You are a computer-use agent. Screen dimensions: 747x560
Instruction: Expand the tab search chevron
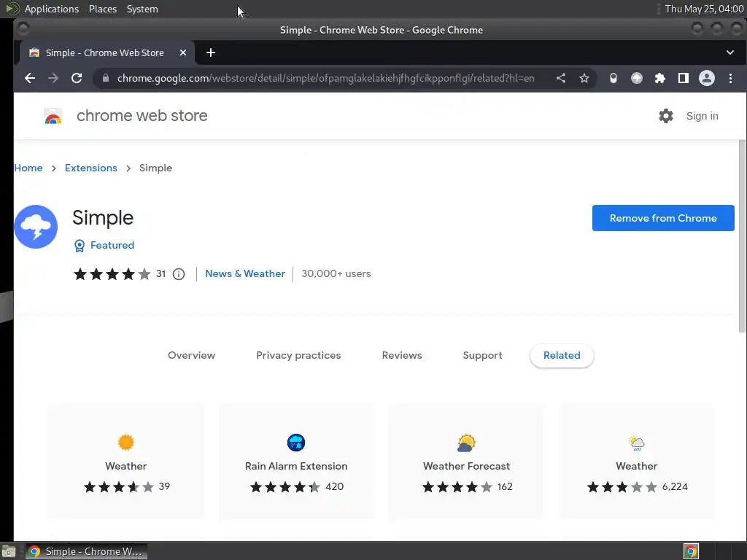point(729,52)
